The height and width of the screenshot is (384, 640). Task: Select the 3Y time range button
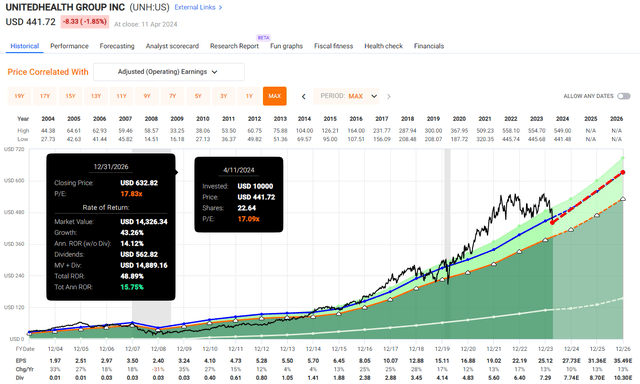224,96
